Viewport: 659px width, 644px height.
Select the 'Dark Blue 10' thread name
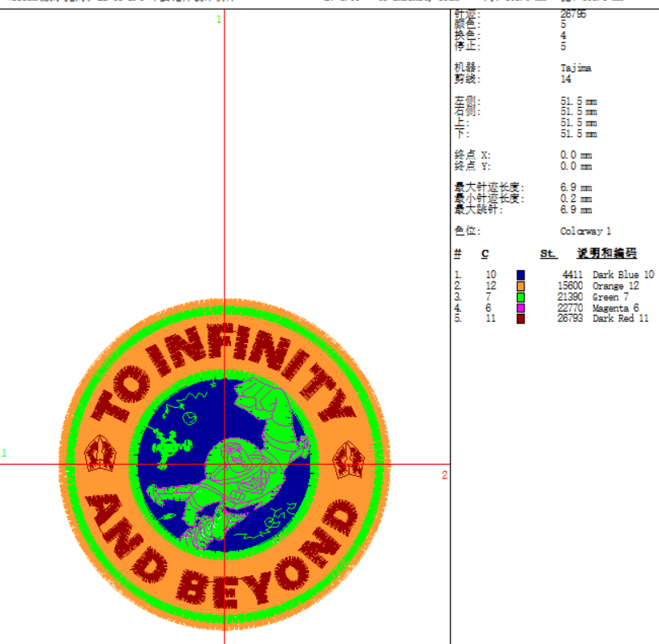click(x=623, y=275)
